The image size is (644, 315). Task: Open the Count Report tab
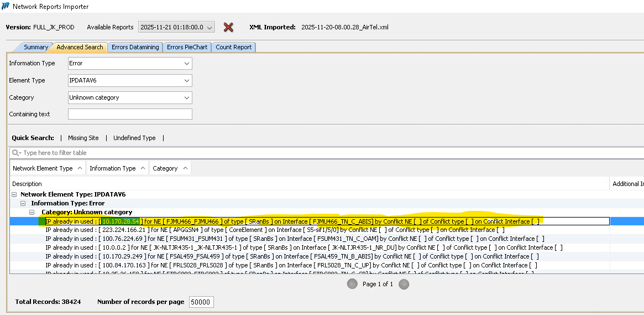coord(233,48)
